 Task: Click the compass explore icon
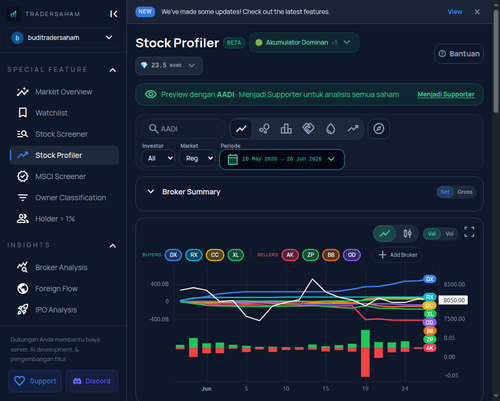click(x=379, y=129)
